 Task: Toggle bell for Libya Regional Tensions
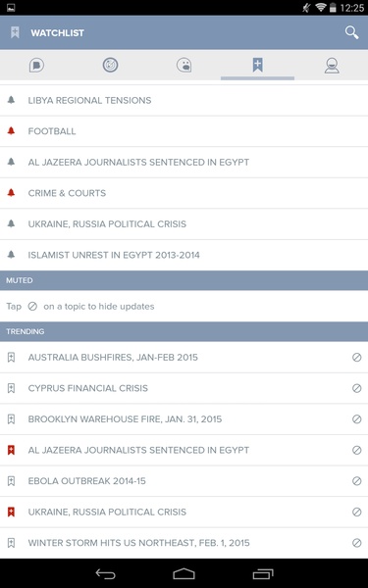pyautogui.click(x=11, y=100)
